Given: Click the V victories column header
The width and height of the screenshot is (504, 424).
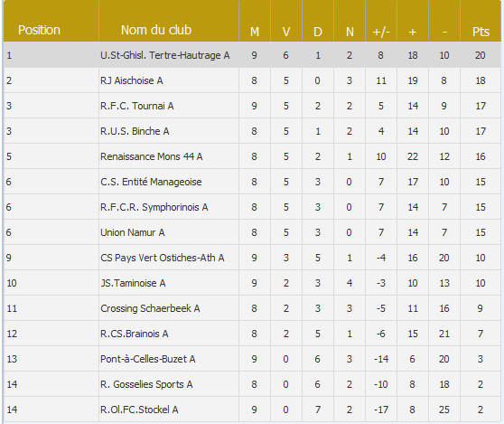Looking at the screenshot, I should (285, 32).
